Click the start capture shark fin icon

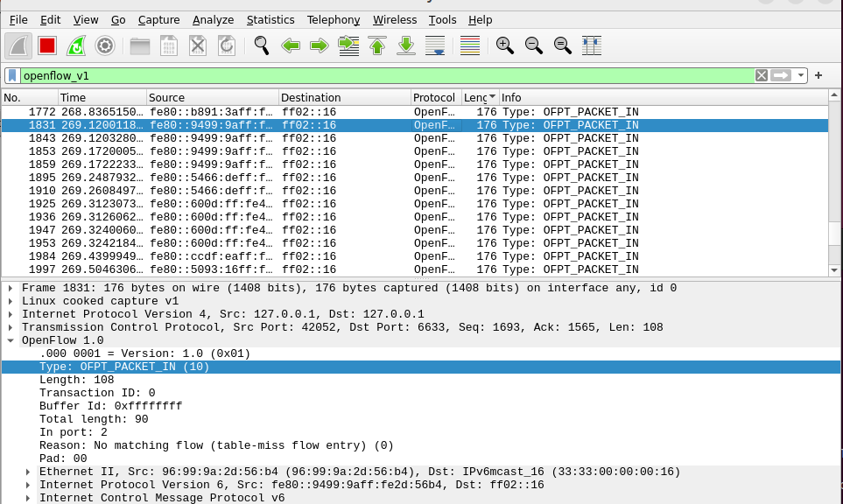[18, 45]
